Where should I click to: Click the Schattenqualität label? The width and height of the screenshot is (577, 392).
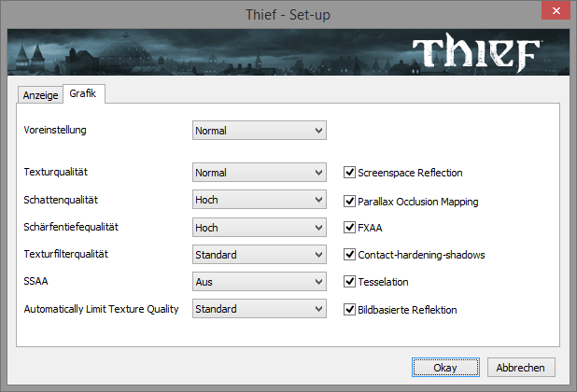61,200
